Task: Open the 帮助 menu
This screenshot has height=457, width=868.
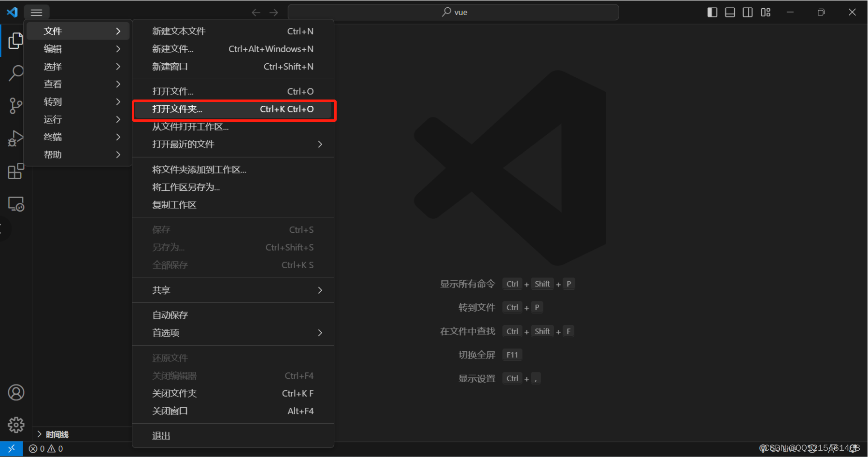Action: tap(78, 155)
